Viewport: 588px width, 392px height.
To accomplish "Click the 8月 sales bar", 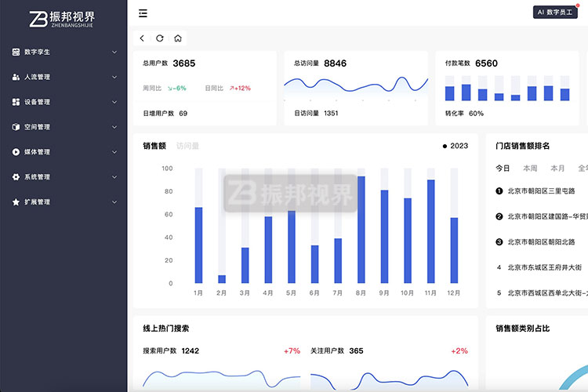I will [361, 230].
